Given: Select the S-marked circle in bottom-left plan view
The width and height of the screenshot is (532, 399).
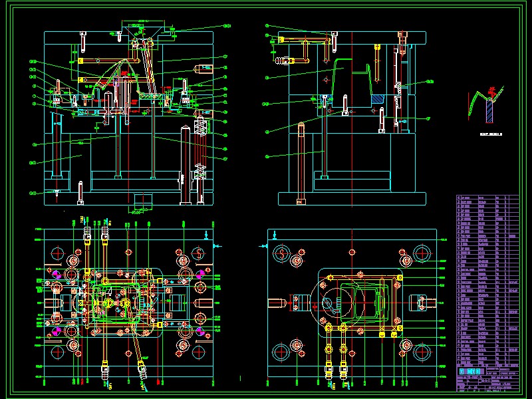Looking at the screenshot, I should point(199,253).
